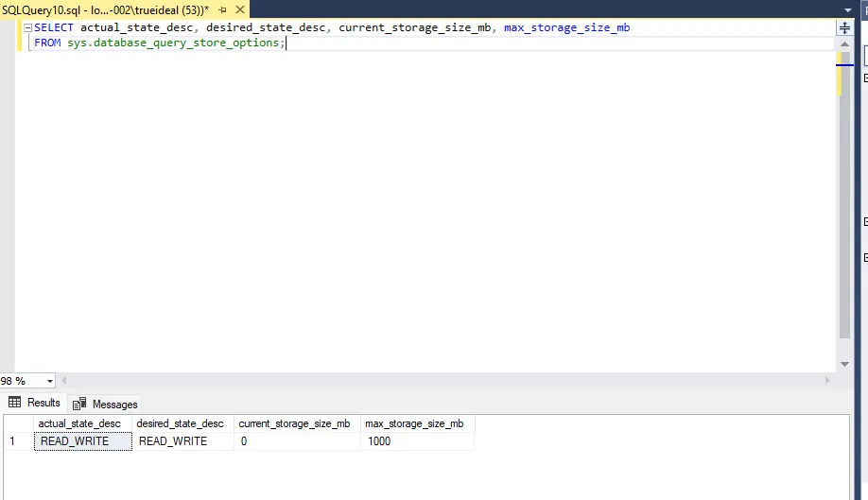Switch to the Messages tab
Screen dimensions: 868x500
point(106,404)
